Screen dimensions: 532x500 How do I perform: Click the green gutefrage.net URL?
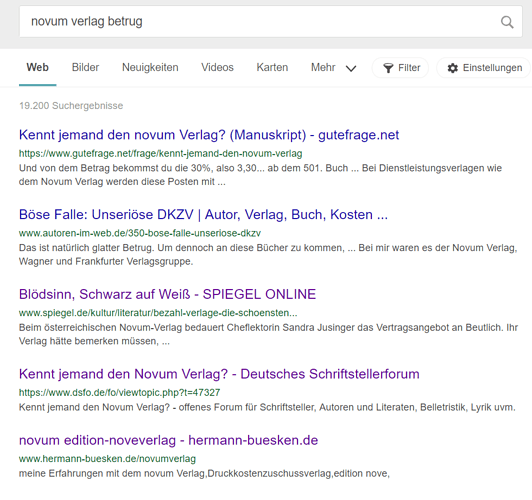(x=160, y=154)
